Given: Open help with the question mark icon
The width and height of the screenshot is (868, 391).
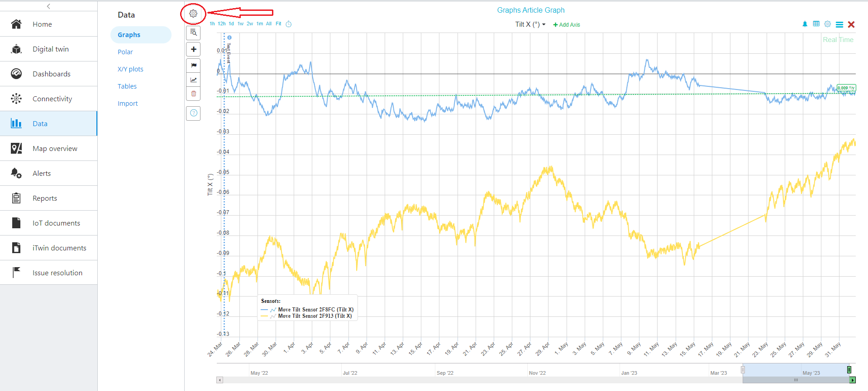Looking at the screenshot, I should point(193,113).
